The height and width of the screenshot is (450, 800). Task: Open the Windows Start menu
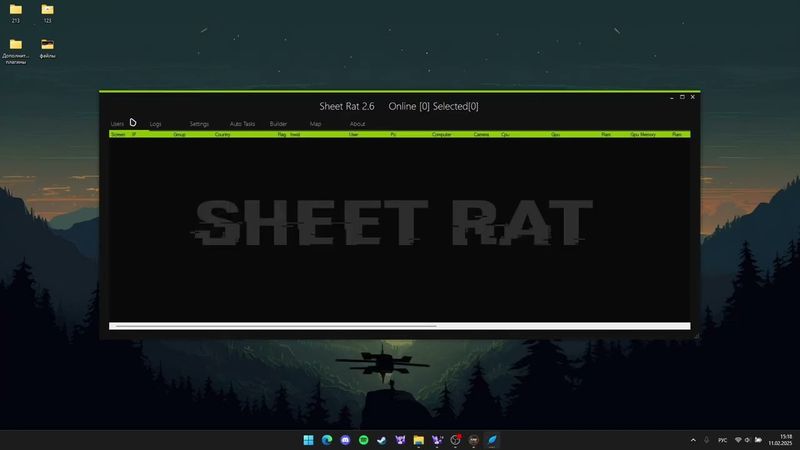click(308, 440)
